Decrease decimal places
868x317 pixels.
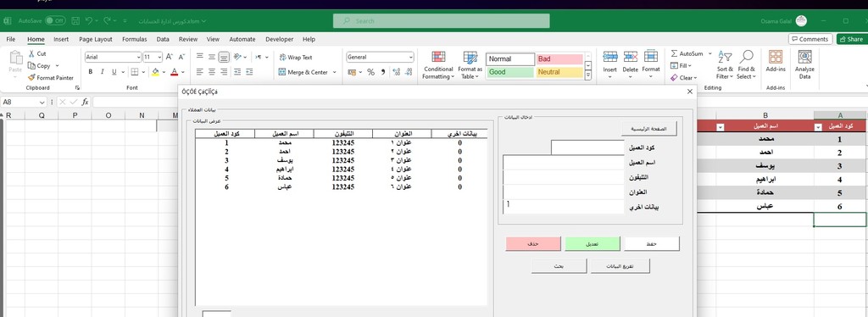(409, 72)
